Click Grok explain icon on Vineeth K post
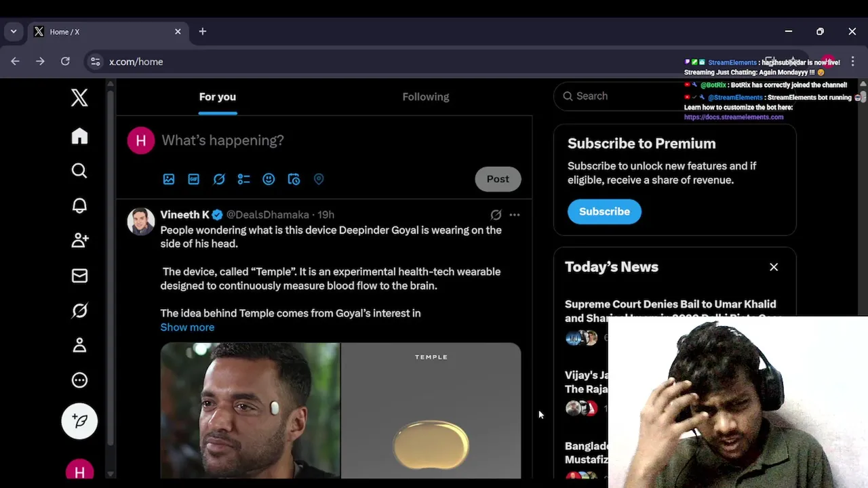The image size is (868, 488). coord(496,215)
